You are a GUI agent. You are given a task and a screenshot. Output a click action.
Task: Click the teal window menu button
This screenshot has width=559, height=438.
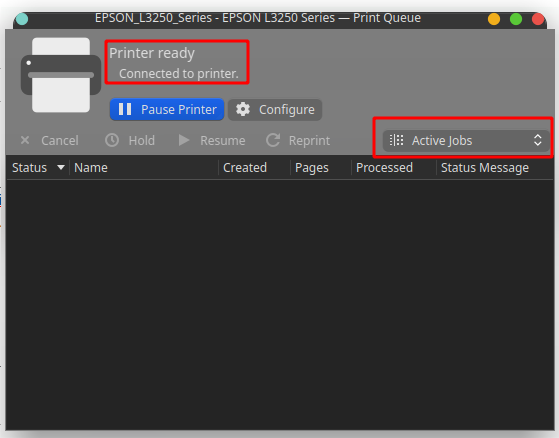click(22, 19)
